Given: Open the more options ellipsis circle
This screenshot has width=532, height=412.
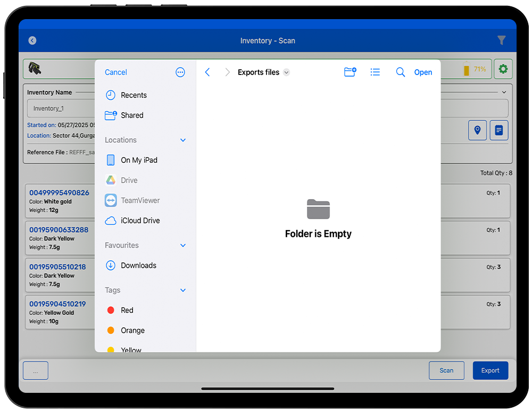Looking at the screenshot, I should tap(180, 72).
